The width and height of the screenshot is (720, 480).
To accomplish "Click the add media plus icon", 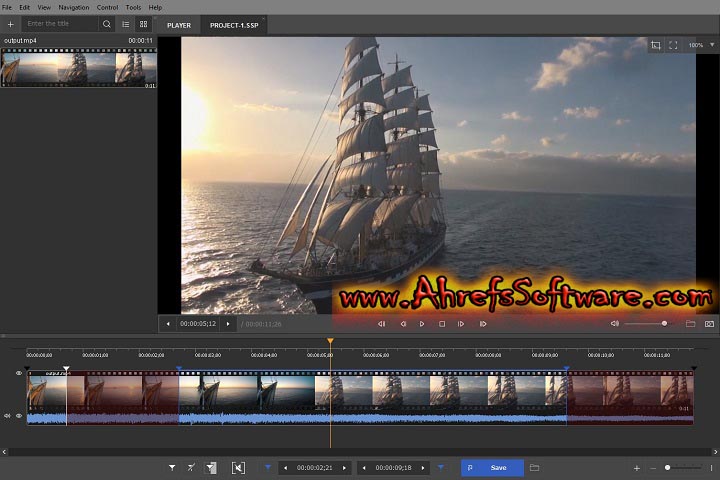I will click(10, 23).
